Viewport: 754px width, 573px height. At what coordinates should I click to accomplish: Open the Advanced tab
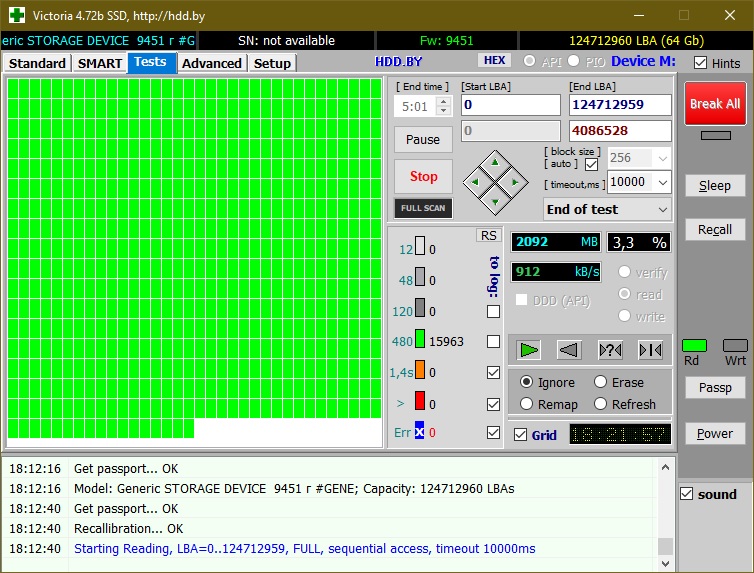click(211, 63)
